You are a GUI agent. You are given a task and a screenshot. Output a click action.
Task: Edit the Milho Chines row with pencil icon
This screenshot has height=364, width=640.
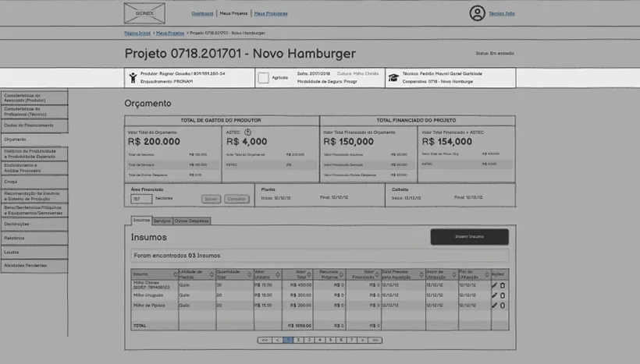pyautogui.click(x=494, y=285)
